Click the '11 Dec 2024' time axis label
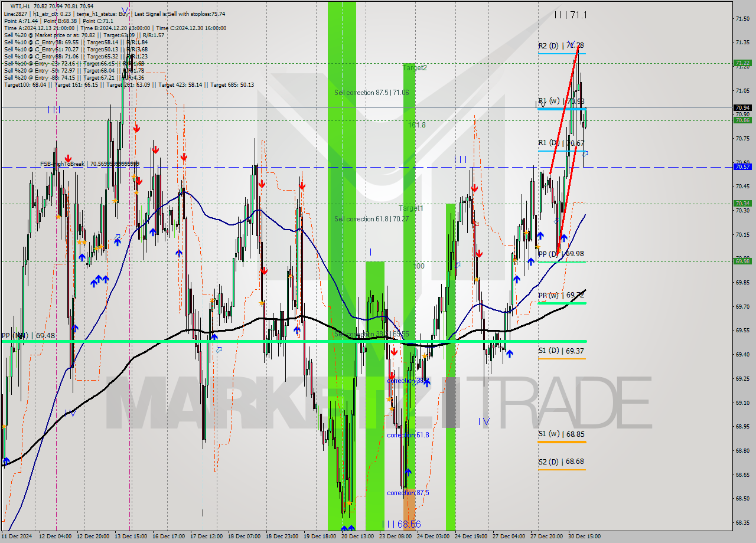 pyautogui.click(x=17, y=537)
